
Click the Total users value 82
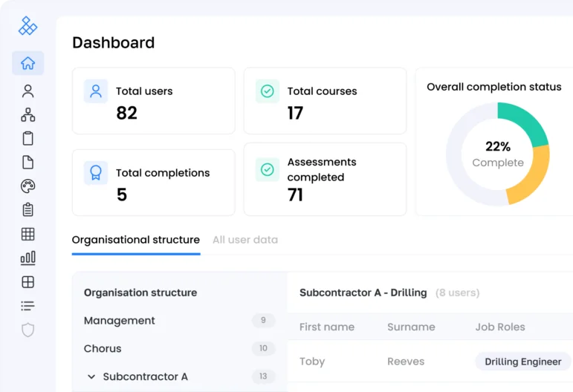point(127,113)
